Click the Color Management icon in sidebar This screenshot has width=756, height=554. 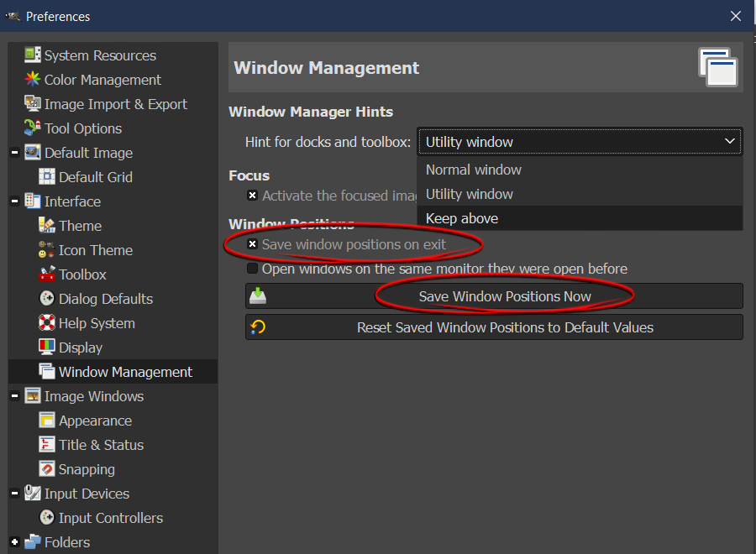33,80
